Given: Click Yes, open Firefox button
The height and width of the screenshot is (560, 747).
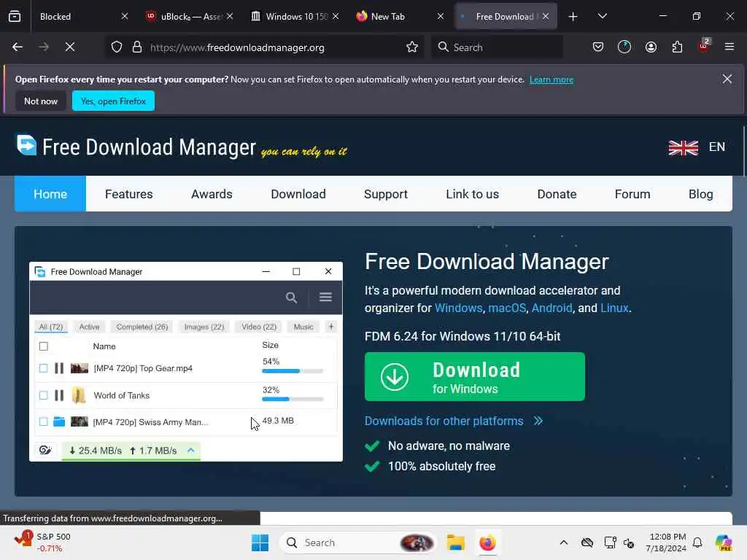Looking at the screenshot, I should [113, 101].
